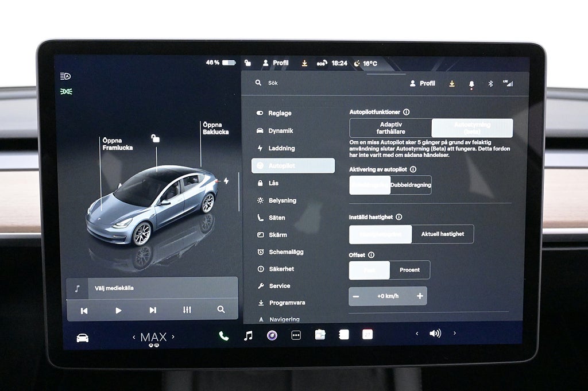
Task: Open the Laddning settings menu
Action: click(281, 148)
